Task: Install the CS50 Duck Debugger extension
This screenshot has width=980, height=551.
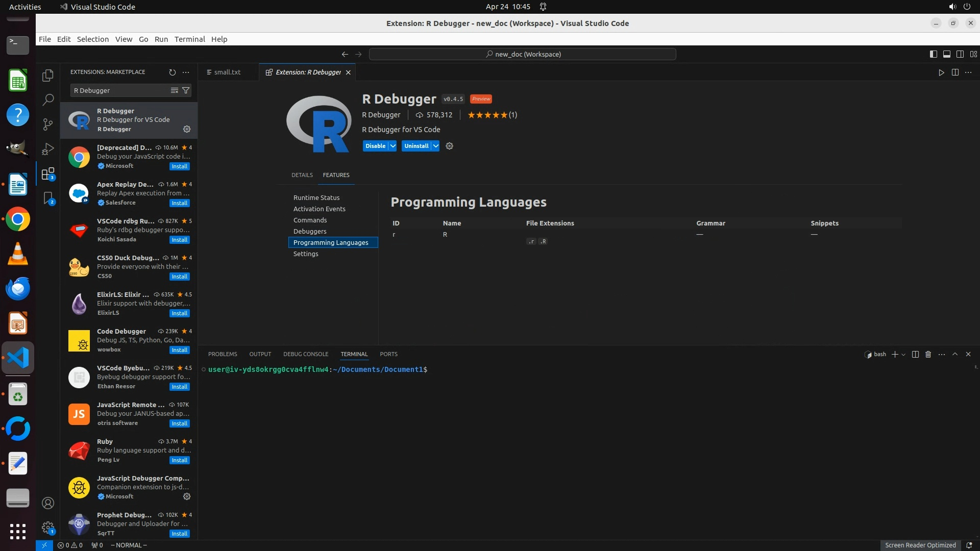Action: tap(179, 277)
